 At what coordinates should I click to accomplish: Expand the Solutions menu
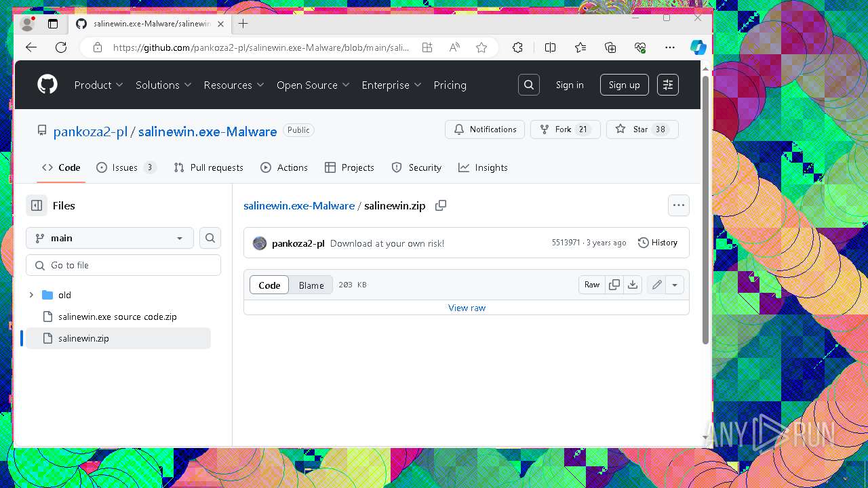[163, 85]
